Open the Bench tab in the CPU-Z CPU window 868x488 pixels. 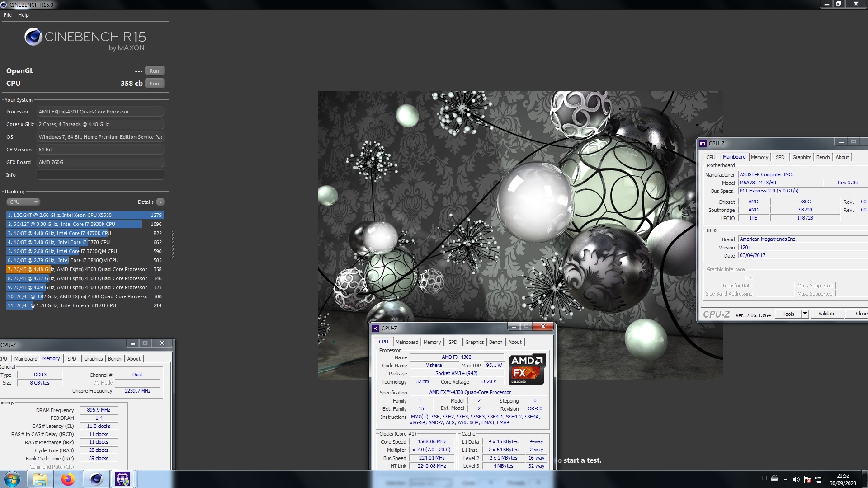point(495,342)
